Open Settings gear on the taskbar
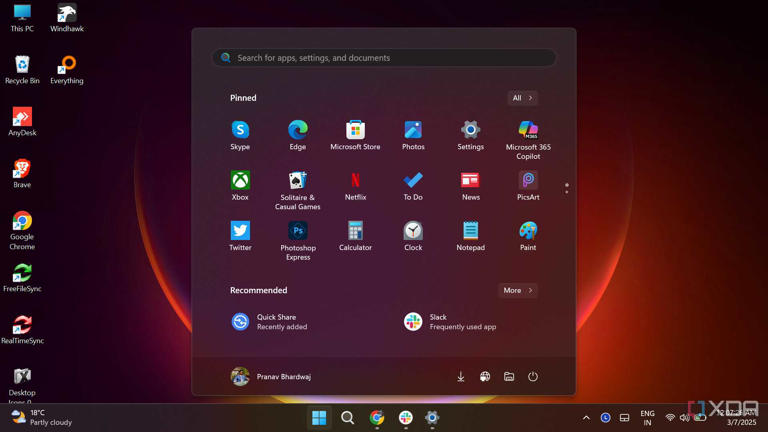This screenshot has height=432, width=768. click(432, 418)
